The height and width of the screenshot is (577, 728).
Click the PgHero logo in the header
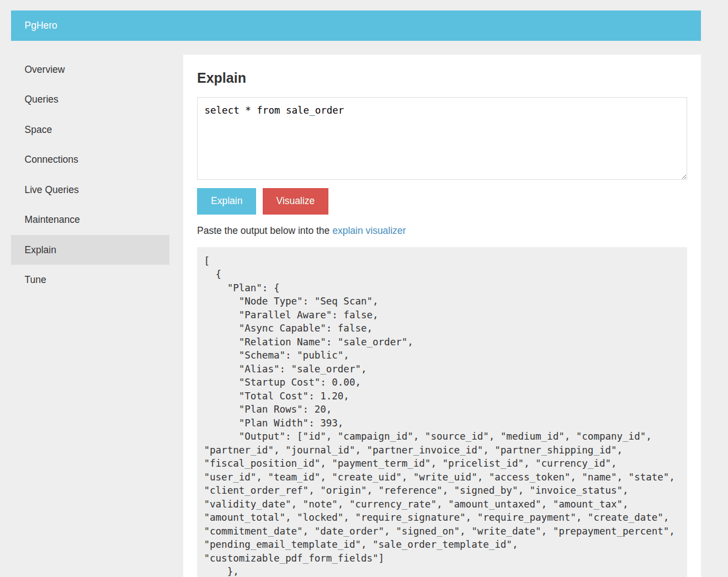pyautogui.click(x=41, y=25)
